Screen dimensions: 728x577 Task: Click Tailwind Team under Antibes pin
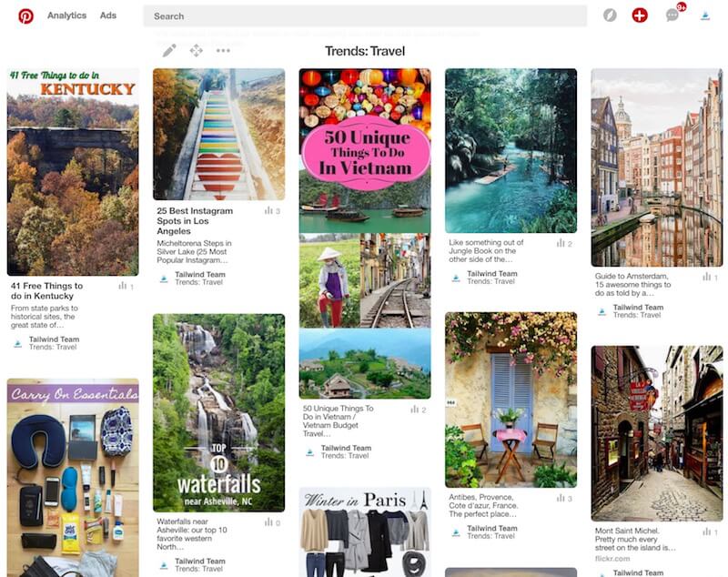point(492,528)
